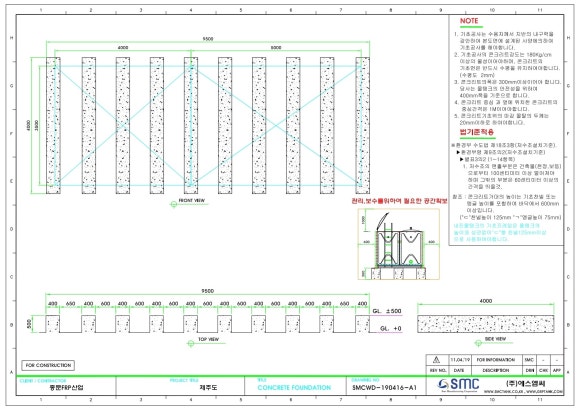The height and width of the screenshot is (410, 580).
Task: Select the GL. ±500 level label
Action: (x=387, y=311)
